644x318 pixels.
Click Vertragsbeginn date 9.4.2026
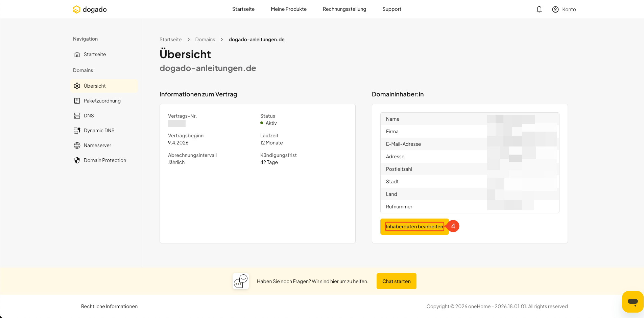click(x=178, y=143)
